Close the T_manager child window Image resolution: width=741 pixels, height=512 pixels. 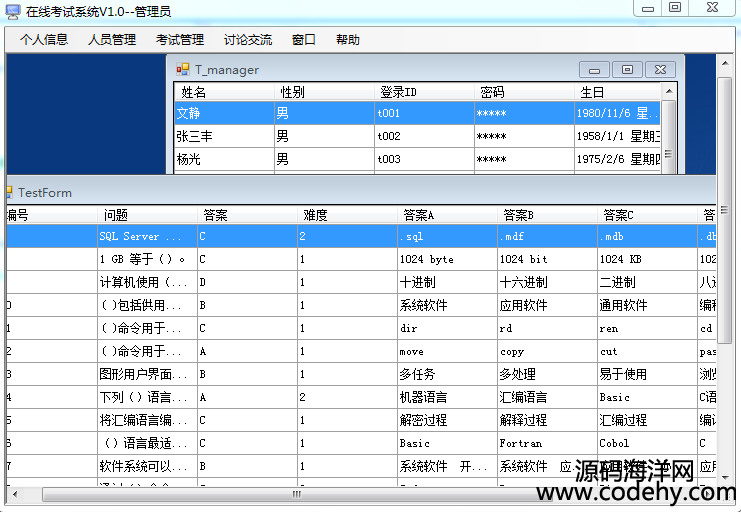(x=660, y=70)
